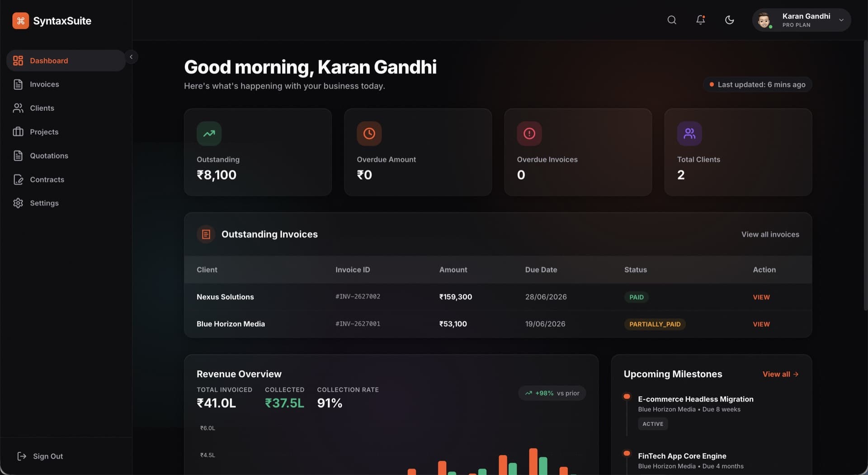The image size is (868, 475).
Task: Click the Outstanding ₹8,100 value
Action: tap(217, 175)
